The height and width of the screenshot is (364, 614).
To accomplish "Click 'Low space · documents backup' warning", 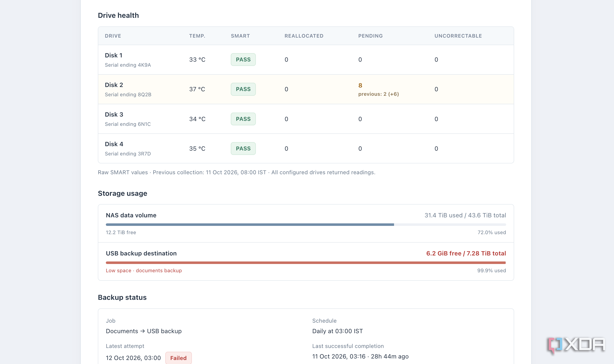I will [144, 270].
